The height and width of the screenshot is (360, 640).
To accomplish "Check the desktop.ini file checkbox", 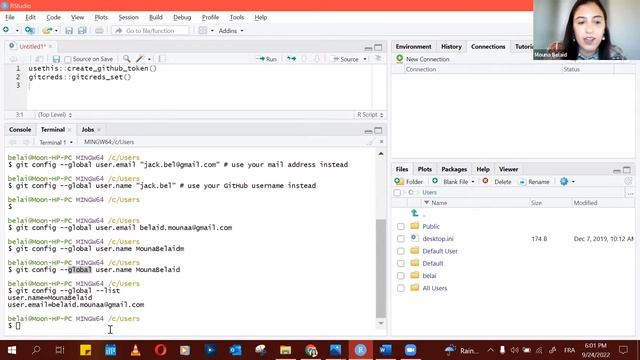I will point(401,238).
